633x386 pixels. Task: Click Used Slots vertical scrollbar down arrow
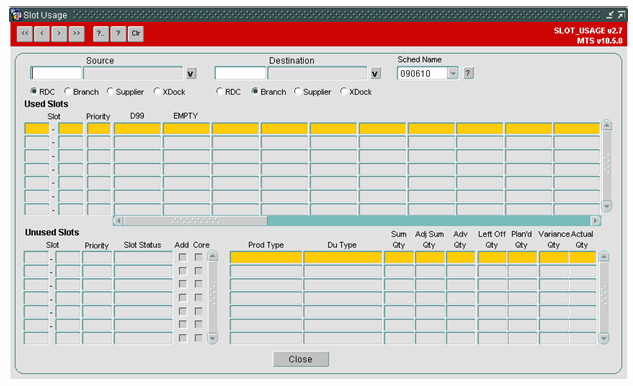(606, 206)
